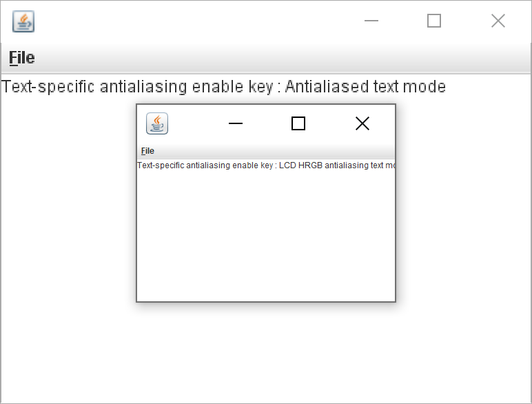The height and width of the screenshot is (404, 532).
Task: Maximize the small inner window
Action: coord(298,123)
